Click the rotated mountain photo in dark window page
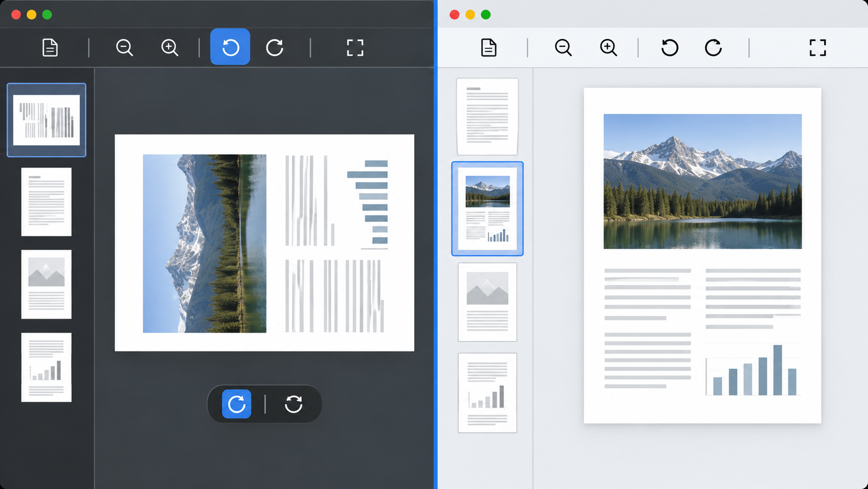Viewport: 868px width, 489px height. coord(205,243)
